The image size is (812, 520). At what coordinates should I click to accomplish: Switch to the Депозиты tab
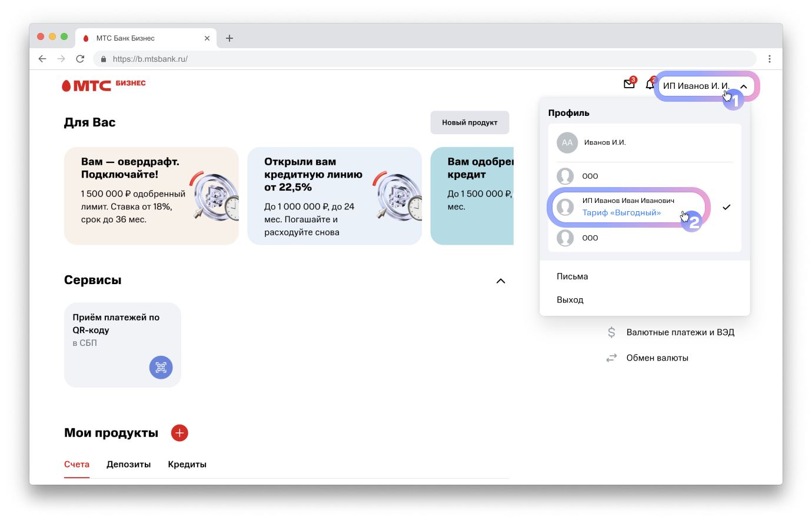click(128, 464)
